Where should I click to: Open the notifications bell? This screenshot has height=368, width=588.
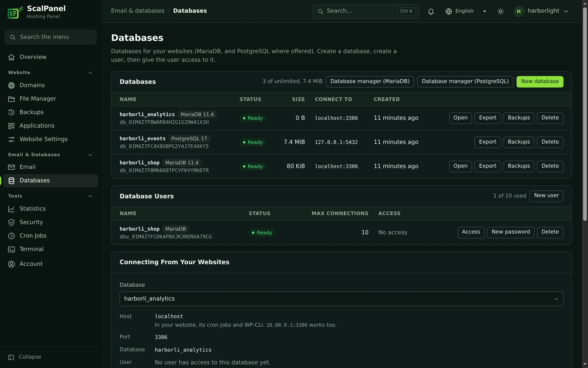431,11
